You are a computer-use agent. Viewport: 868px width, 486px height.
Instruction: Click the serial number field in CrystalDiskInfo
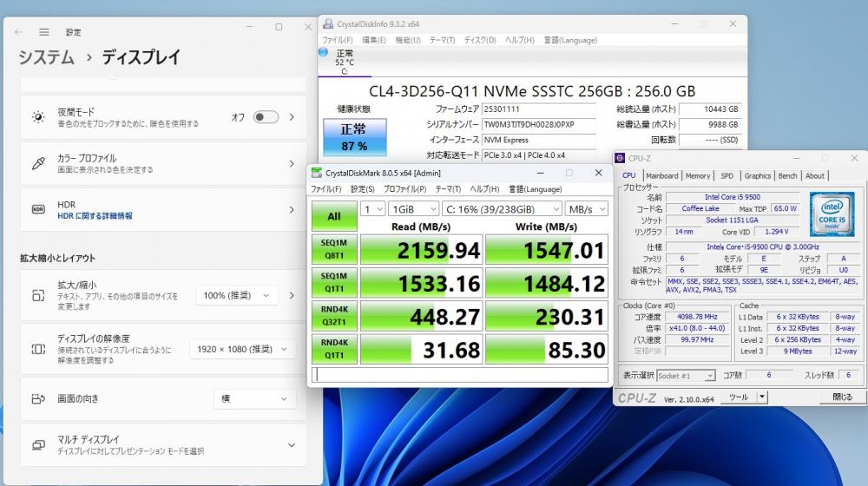point(539,125)
